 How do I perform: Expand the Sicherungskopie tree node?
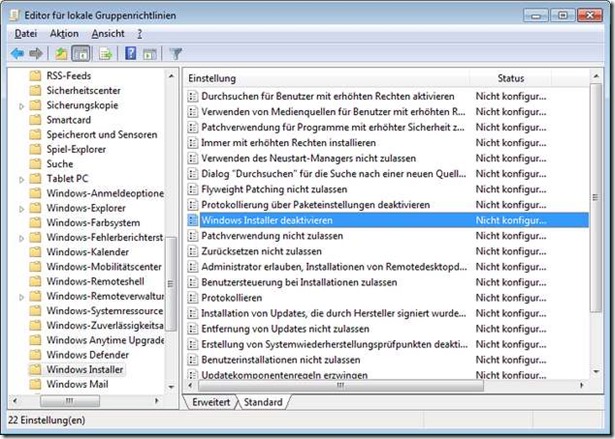tap(22, 106)
